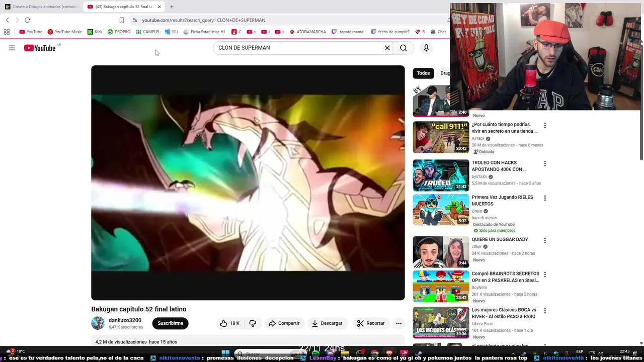The width and height of the screenshot is (644, 362).
Task: Open Los Mejores Clásicos thumbnail 39:36
Action: tap(441, 322)
